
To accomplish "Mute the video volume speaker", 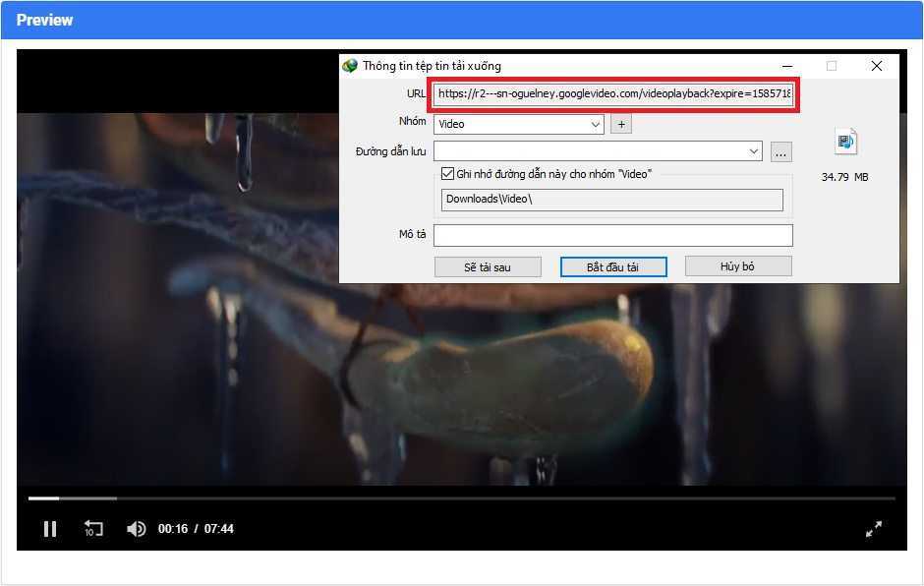I will tap(136, 529).
